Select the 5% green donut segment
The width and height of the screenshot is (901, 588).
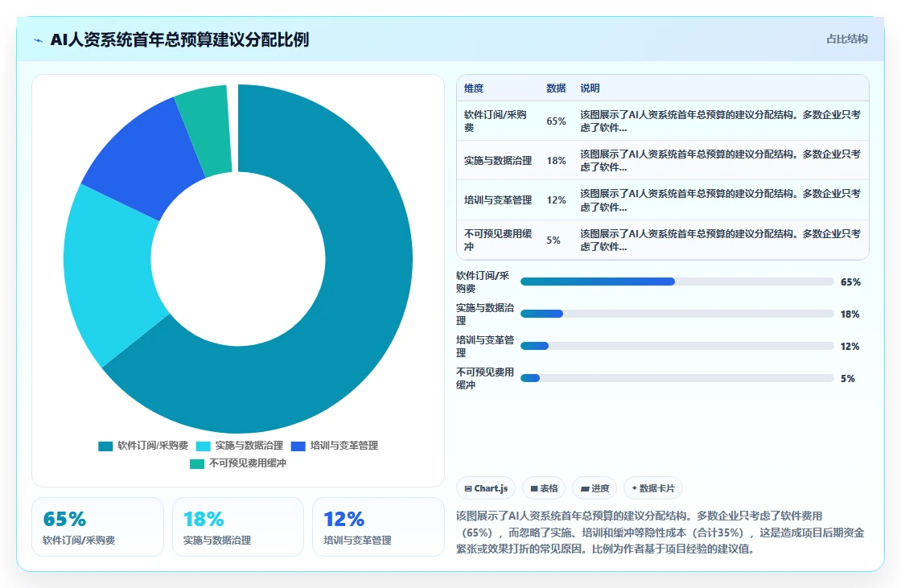click(205, 130)
